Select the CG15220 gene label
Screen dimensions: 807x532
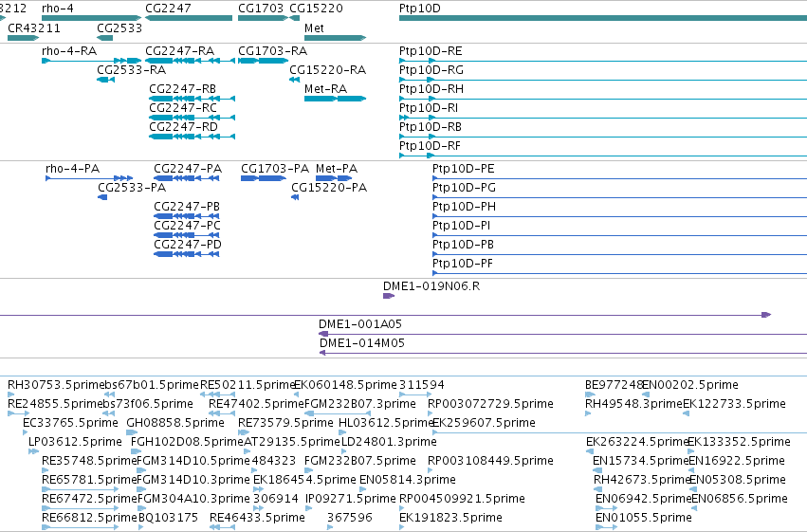(x=316, y=9)
